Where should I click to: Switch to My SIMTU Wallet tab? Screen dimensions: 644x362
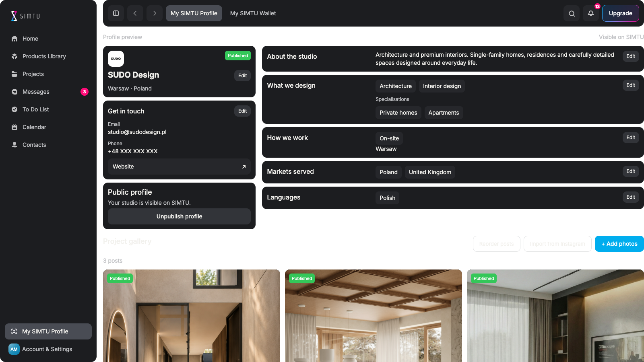coord(253,13)
